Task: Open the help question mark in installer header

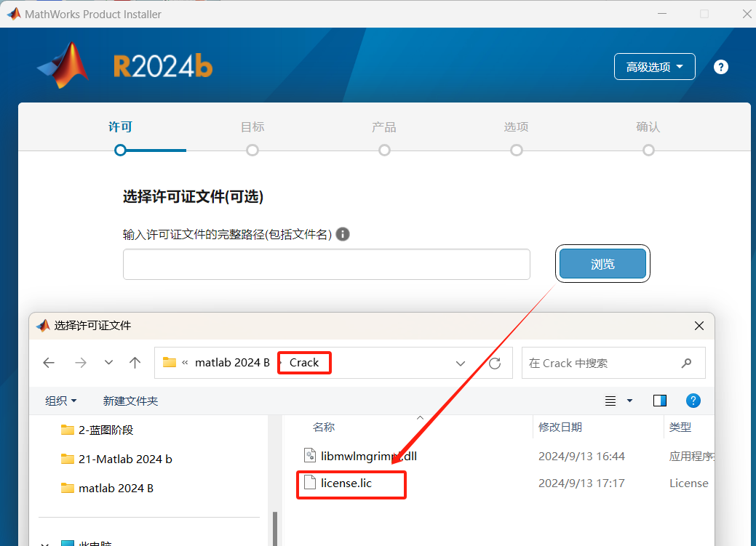Action: click(721, 67)
